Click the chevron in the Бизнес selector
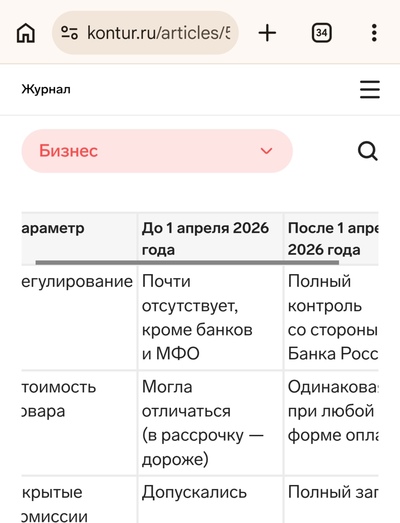Viewport: 400px width, 523px height. (266, 151)
